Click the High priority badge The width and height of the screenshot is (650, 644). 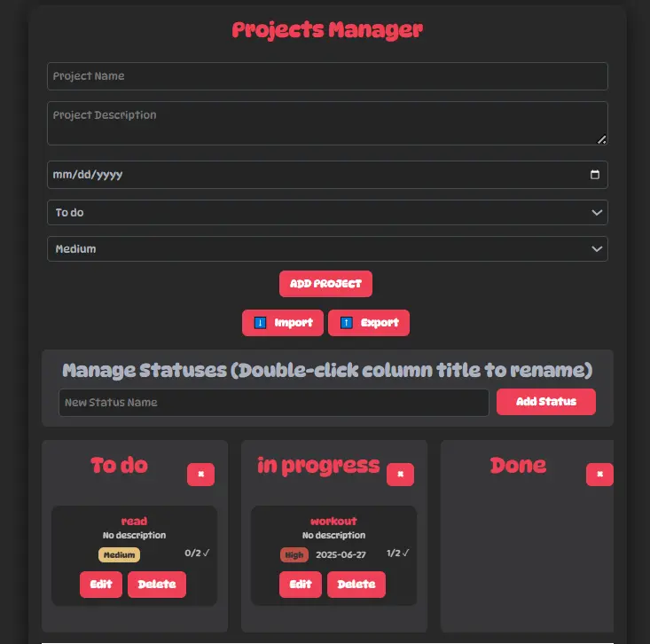coord(294,554)
